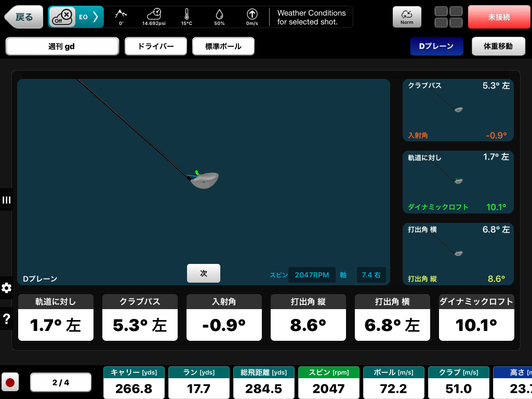Switch to the 体重移動 tab
This screenshot has height=399, width=532.
[498, 46]
